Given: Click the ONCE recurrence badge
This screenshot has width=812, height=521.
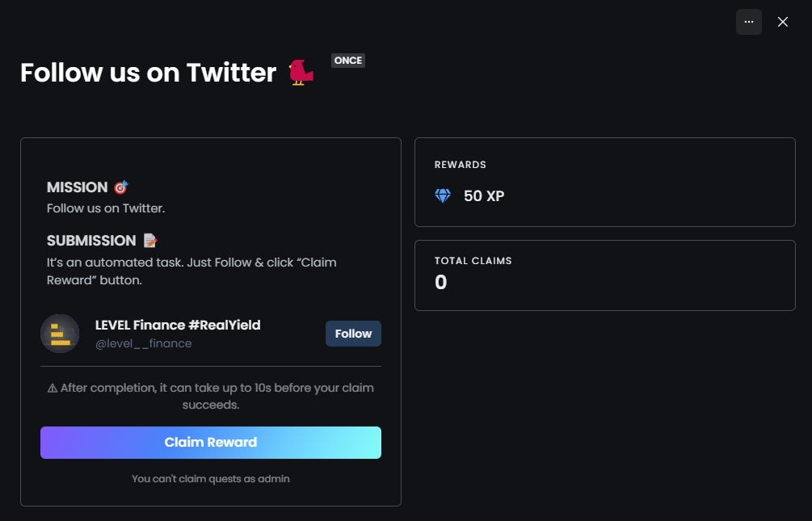Looking at the screenshot, I should [x=348, y=61].
